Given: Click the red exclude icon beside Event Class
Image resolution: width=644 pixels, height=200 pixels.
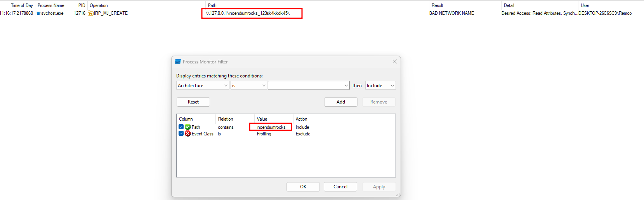Looking at the screenshot, I should [188, 134].
